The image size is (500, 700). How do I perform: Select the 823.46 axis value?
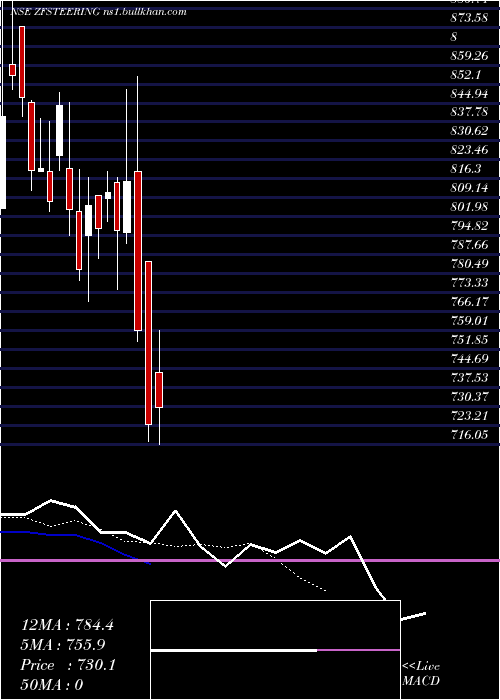click(x=469, y=150)
